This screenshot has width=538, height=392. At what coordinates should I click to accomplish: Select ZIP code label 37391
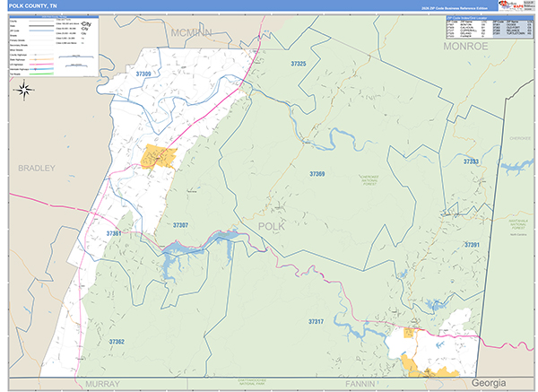(472, 245)
